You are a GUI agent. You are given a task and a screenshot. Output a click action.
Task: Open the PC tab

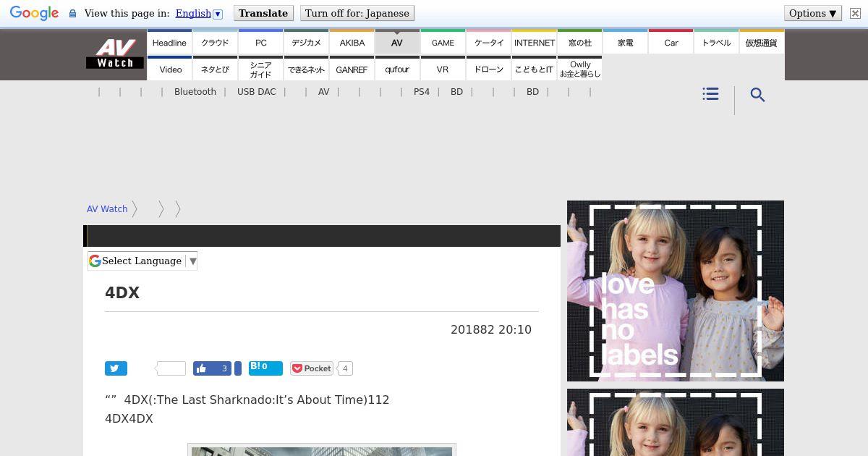pyautogui.click(x=260, y=42)
